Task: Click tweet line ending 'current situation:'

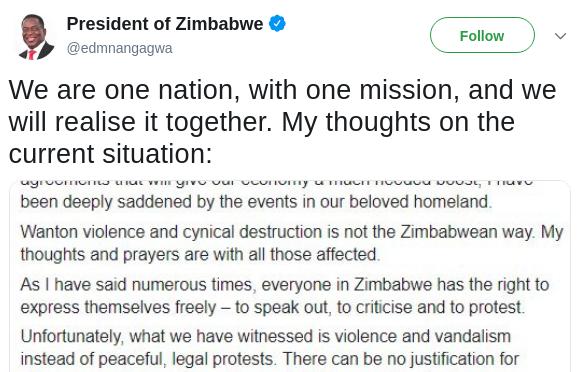Action: tap(110, 154)
